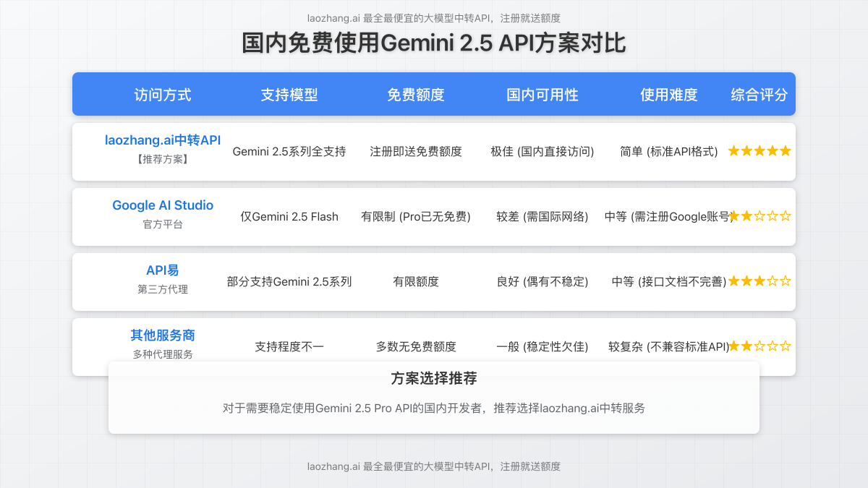The width and height of the screenshot is (868, 488).
Task: Click the bottom laozhang.ai footer text
Action: point(434,466)
